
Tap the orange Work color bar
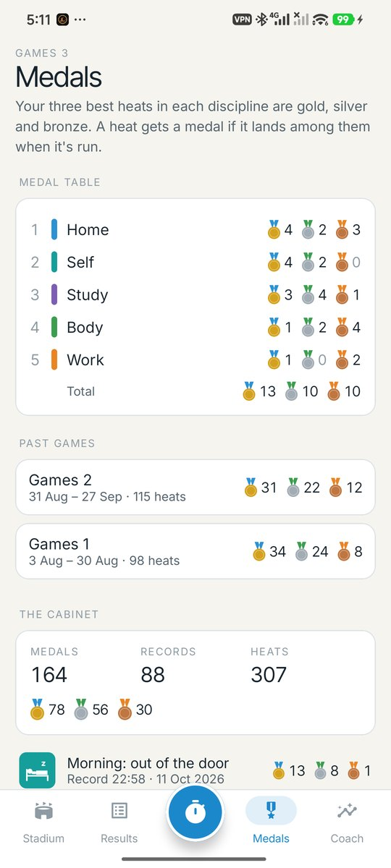point(54,360)
